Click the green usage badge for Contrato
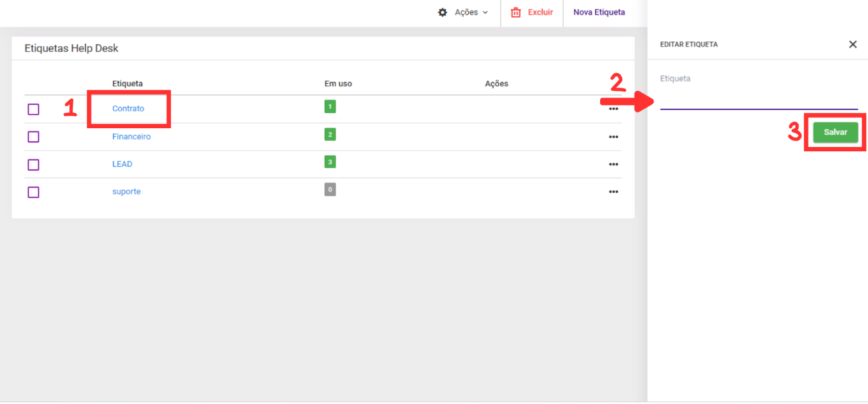 coord(330,107)
